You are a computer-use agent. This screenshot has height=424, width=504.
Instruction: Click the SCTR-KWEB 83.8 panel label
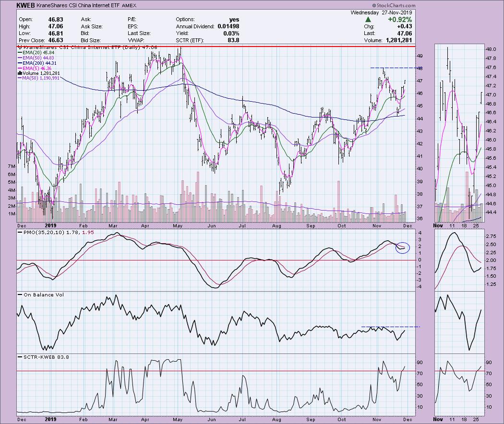pyautogui.click(x=46, y=357)
